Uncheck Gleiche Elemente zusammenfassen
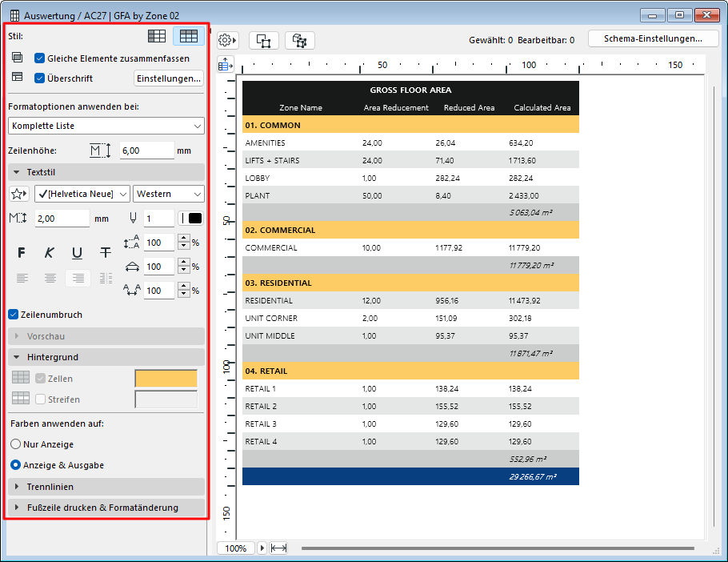728x562 pixels. [39, 58]
